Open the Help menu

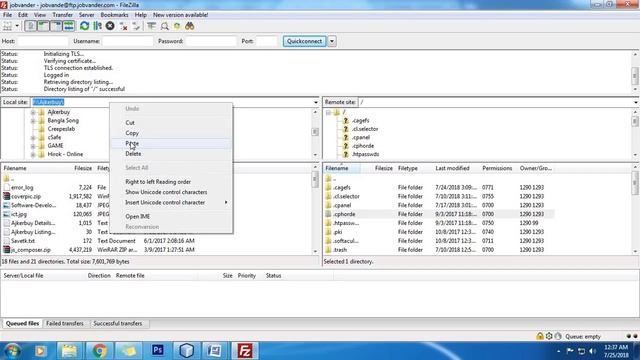[140, 15]
